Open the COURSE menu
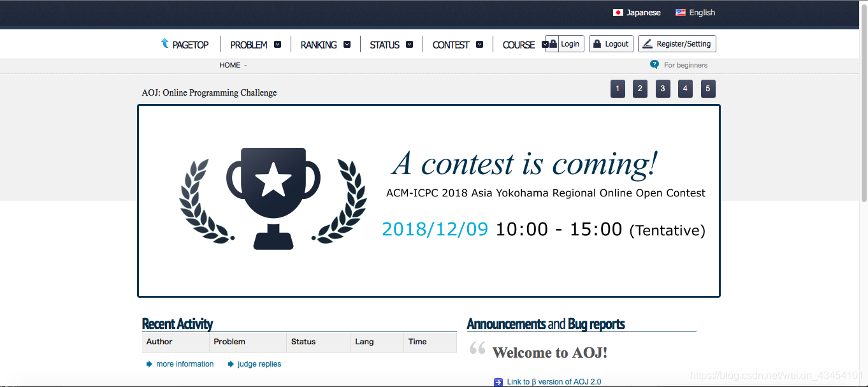The image size is (868, 387). (519, 45)
